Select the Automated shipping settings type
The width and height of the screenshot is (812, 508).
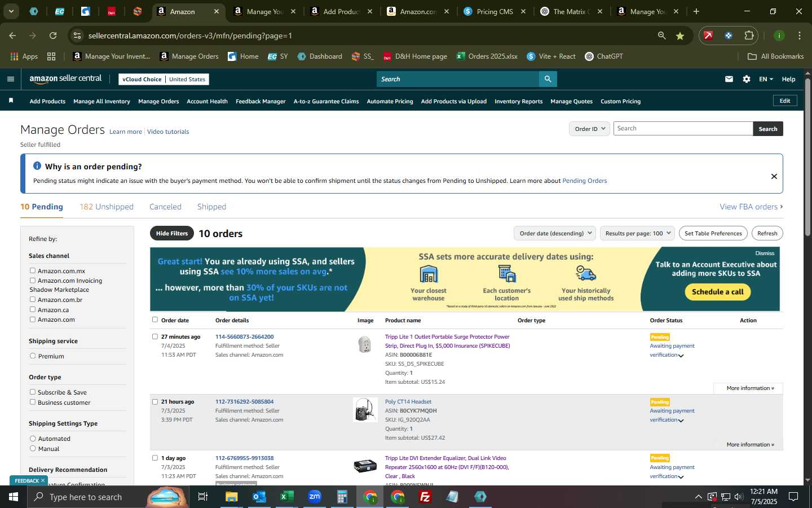pyautogui.click(x=33, y=439)
